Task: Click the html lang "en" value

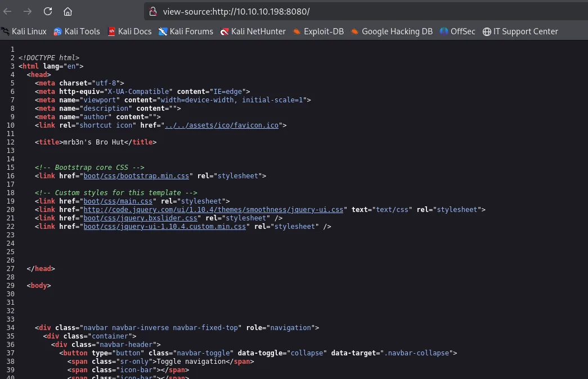Action: 71,66
